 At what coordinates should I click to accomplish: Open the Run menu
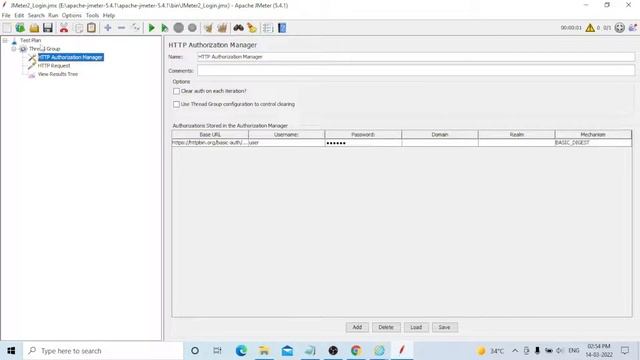click(x=53, y=15)
